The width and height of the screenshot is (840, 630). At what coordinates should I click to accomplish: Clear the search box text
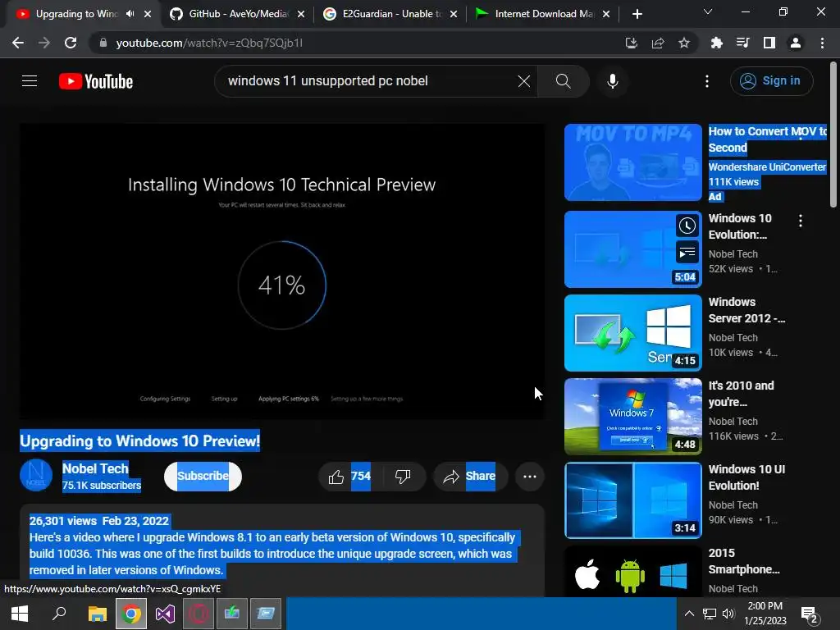(524, 81)
